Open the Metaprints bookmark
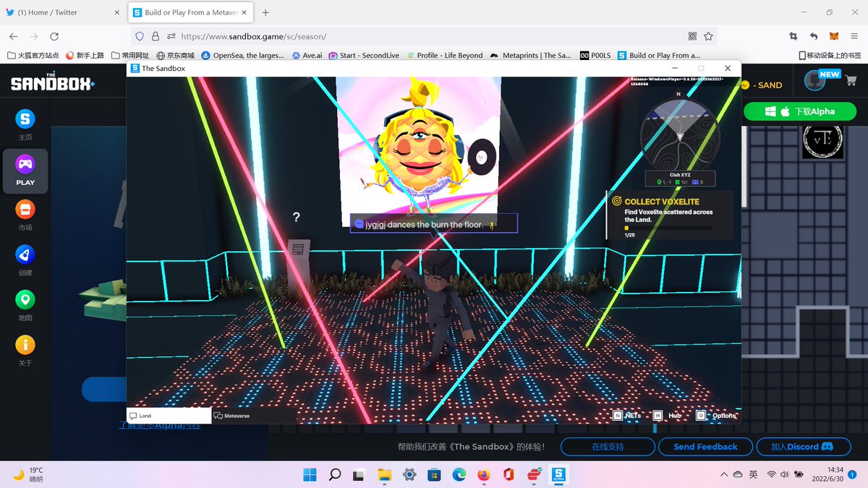The image size is (868, 488). coord(530,55)
